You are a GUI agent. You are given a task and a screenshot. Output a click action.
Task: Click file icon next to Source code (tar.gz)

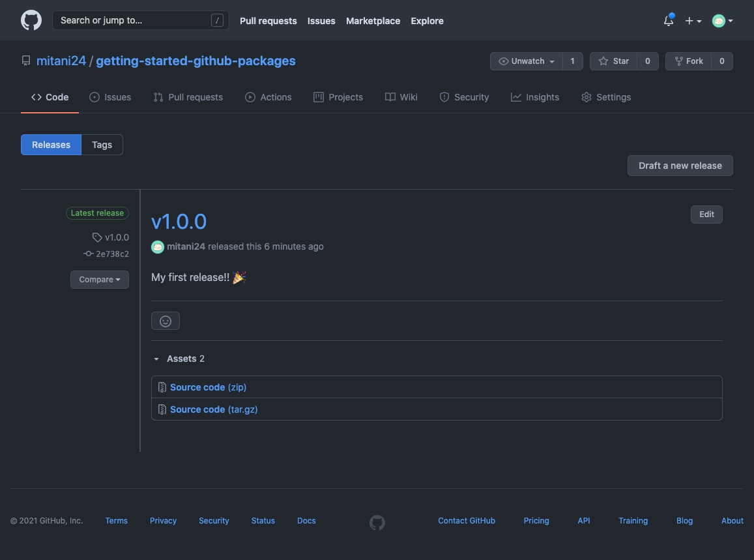coord(162,409)
